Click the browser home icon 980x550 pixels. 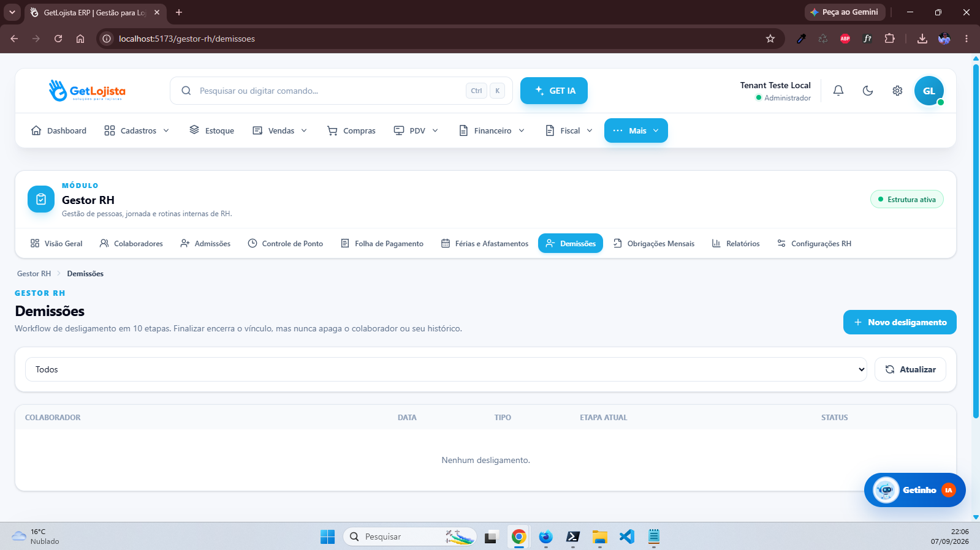click(x=80, y=39)
